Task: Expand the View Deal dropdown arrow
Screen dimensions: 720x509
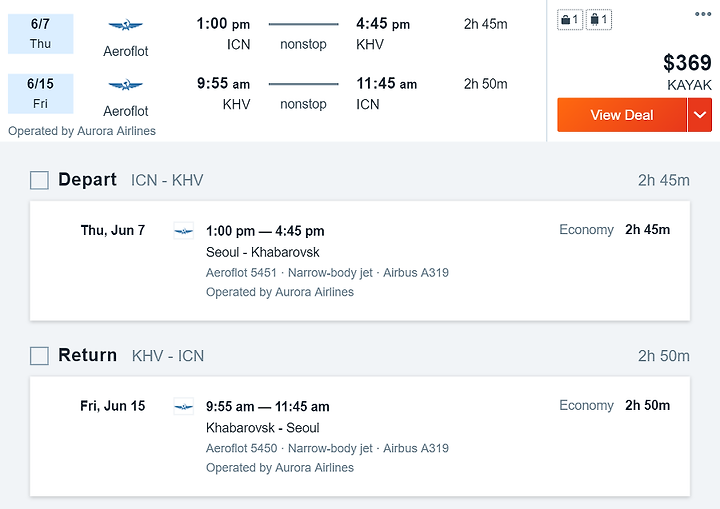Action: pos(700,115)
